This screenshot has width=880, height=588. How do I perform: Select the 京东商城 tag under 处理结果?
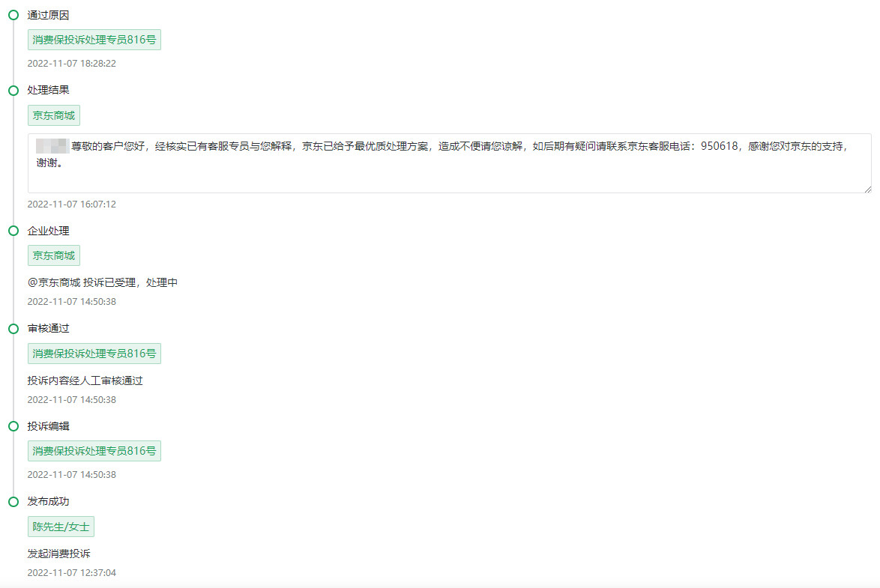[54, 115]
